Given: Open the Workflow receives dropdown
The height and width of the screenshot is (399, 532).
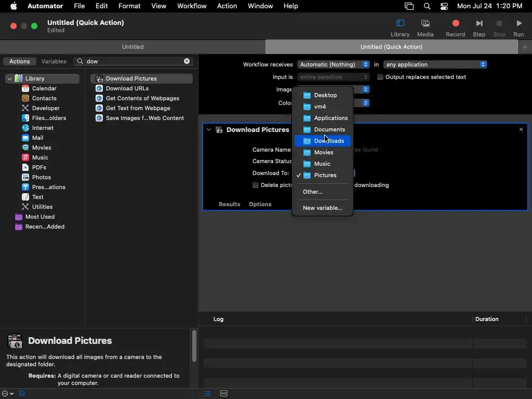Looking at the screenshot, I should pyautogui.click(x=334, y=64).
